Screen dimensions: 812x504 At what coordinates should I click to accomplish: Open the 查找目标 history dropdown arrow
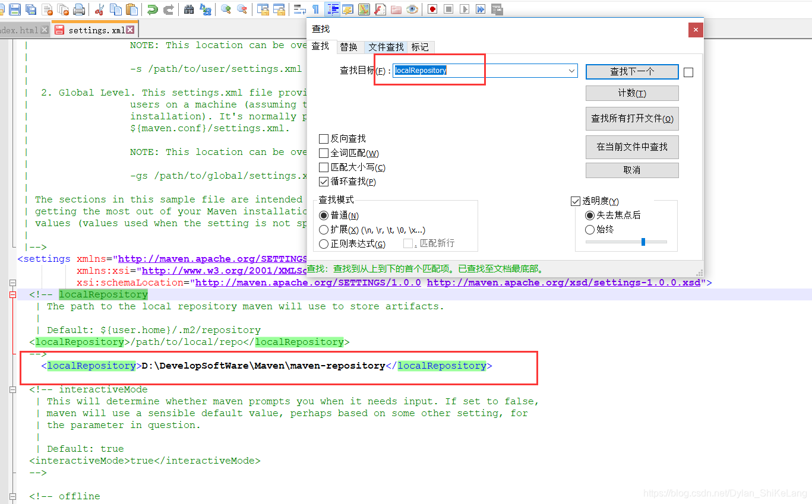[x=572, y=71]
